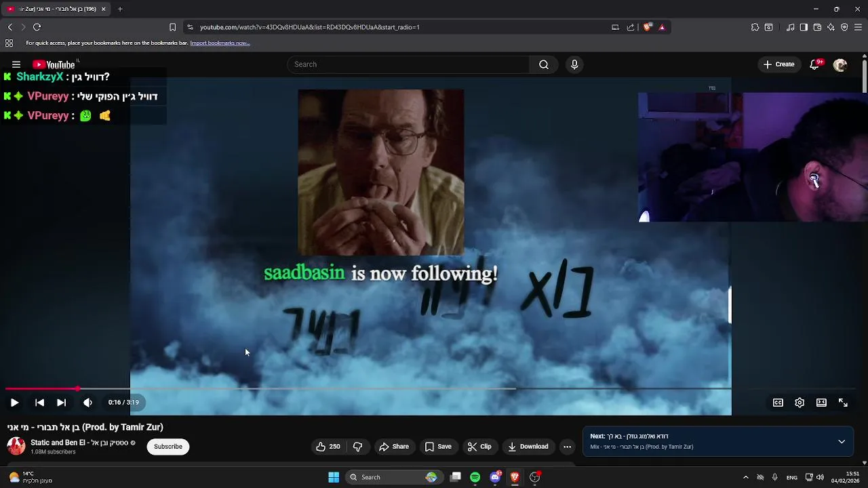Expand the Next mix playlist panel
Image resolution: width=868 pixels, height=488 pixels.
(x=842, y=442)
